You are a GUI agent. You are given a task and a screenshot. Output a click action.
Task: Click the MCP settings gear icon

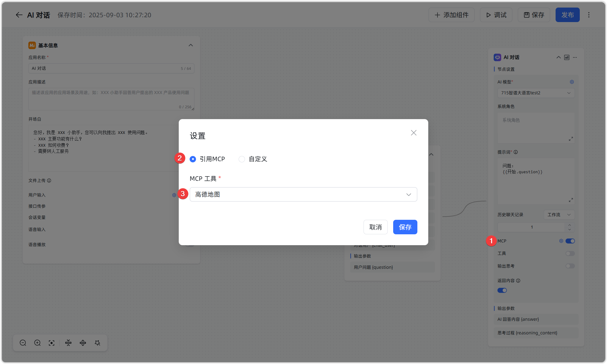(x=561, y=241)
